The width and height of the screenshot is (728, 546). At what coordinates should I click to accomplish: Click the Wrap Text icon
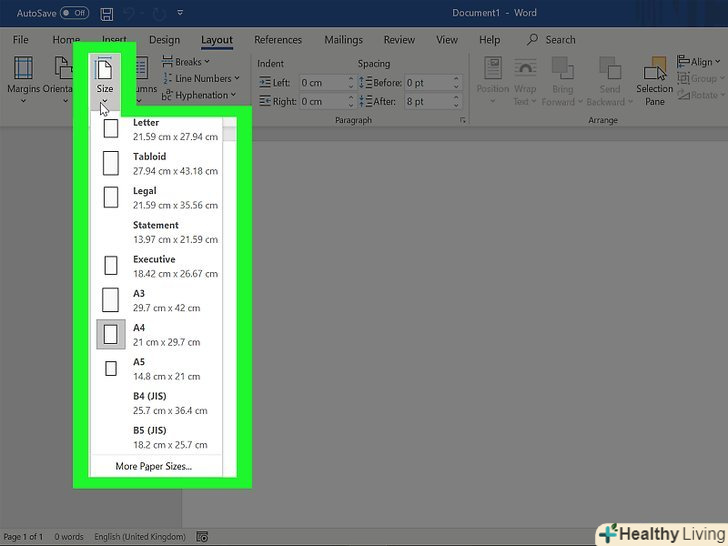click(525, 68)
